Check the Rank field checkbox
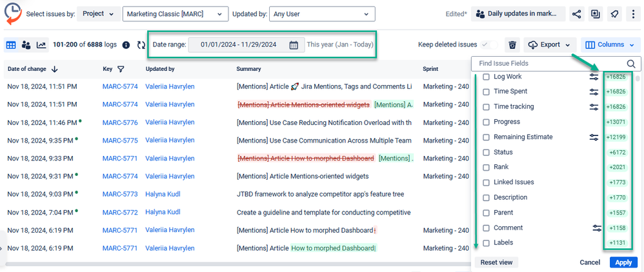This screenshot has width=644, height=272. [486, 168]
